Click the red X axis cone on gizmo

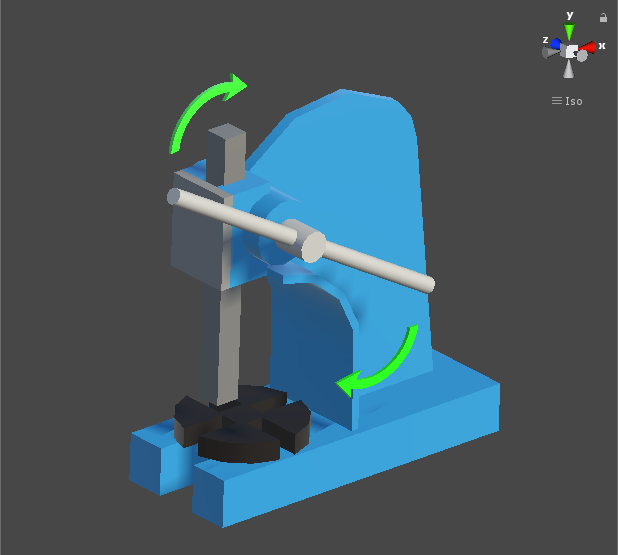pyautogui.click(x=588, y=47)
